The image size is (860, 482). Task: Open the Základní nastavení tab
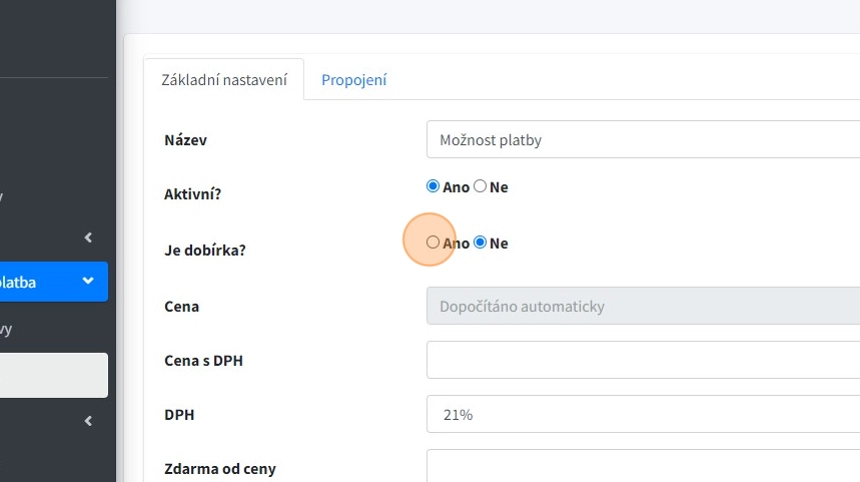[x=224, y=80]
